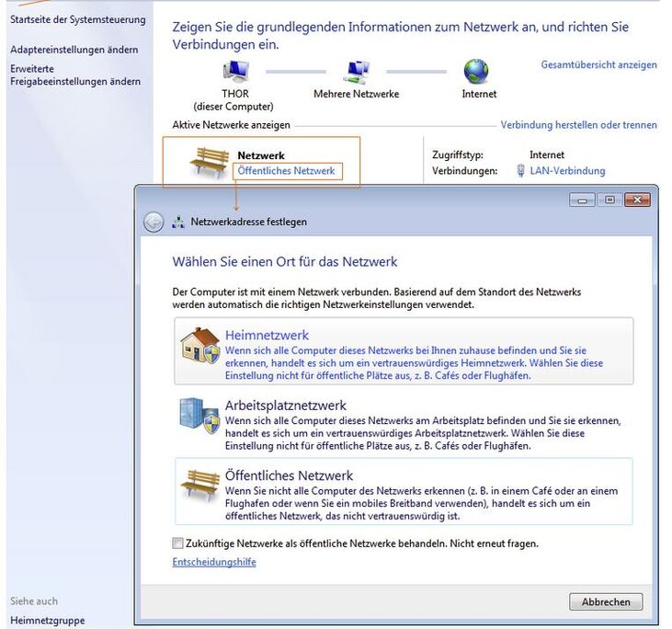Click heading Wählen Sie einen Ort für das Netzwerk
The width and height of the screenshot is (672, 629).
(285, 261)
